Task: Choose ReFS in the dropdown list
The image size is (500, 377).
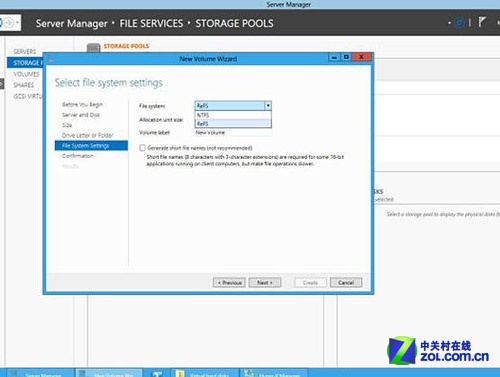Action: [x=233, y=124]
